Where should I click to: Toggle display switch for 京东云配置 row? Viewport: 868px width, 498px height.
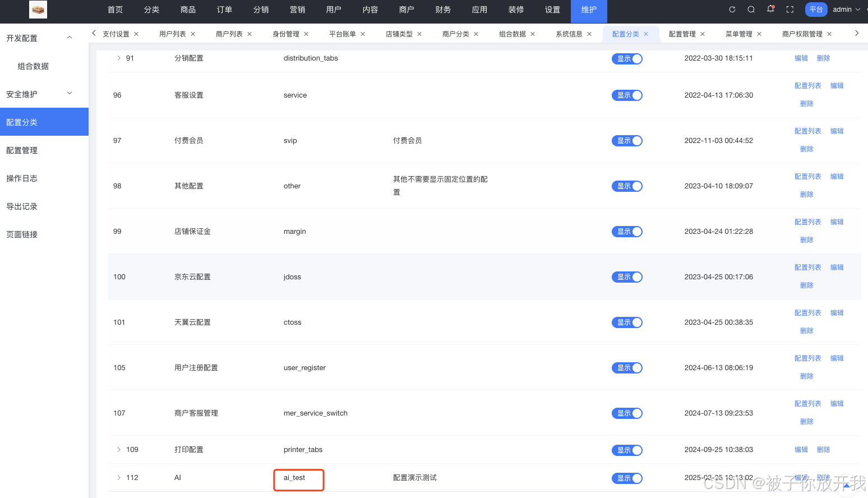(627, 277)
